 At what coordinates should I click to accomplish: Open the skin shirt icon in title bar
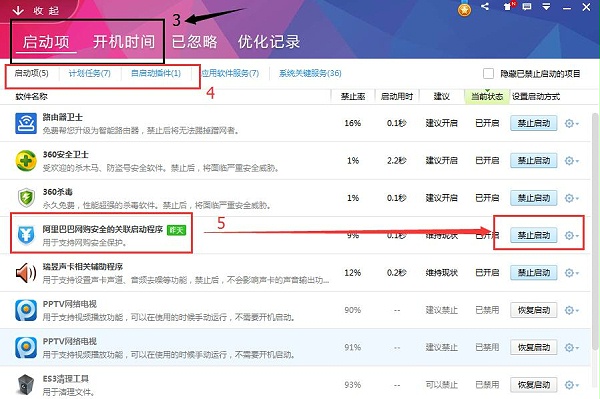pyautogui.click(x=508, y=7)
